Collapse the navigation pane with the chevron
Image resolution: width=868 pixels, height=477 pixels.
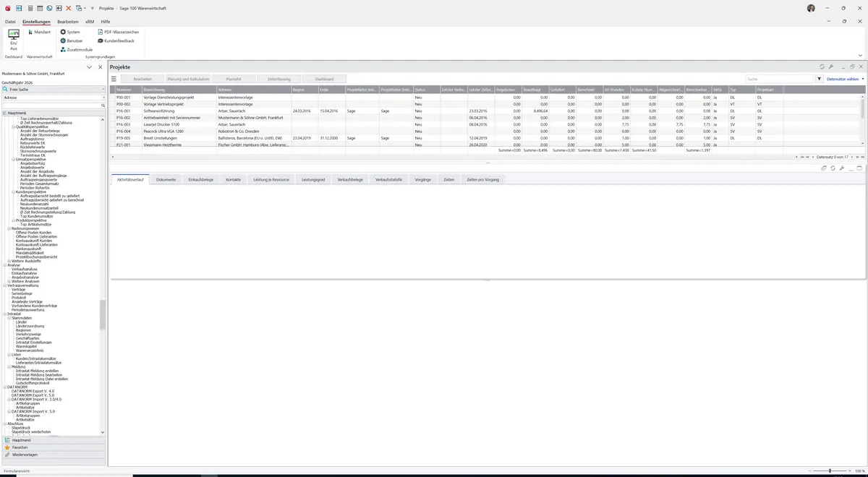pyautogui.click(x=89, y=67)
